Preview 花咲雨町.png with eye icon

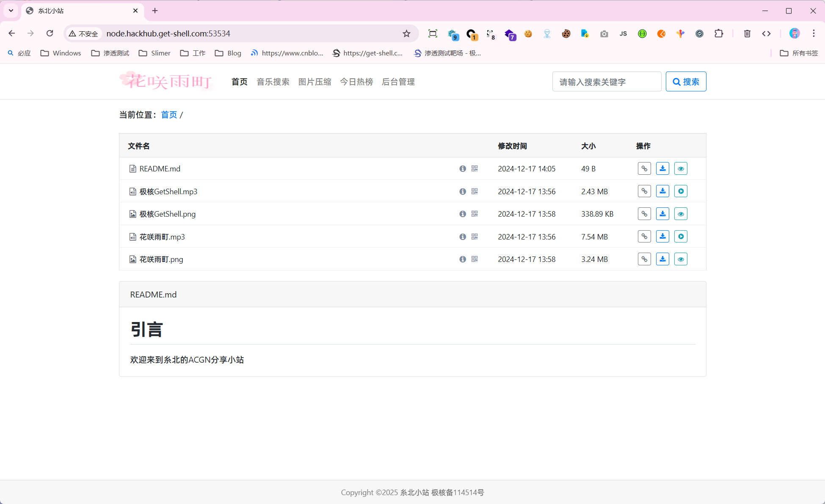[x=681, y=259]
